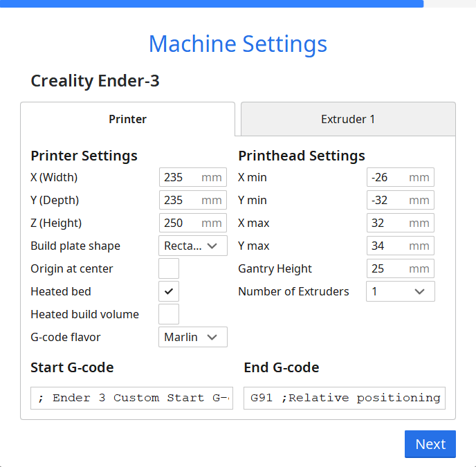The image size is (476, 467).
Task: Open the Extruder 1 tab
Action: coord(348,119)
